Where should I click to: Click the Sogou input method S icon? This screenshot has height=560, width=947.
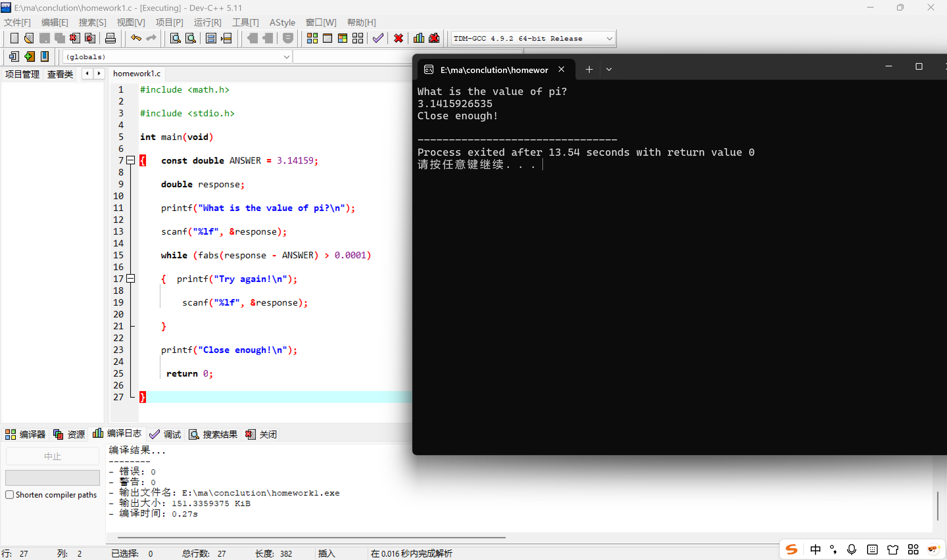791,549
